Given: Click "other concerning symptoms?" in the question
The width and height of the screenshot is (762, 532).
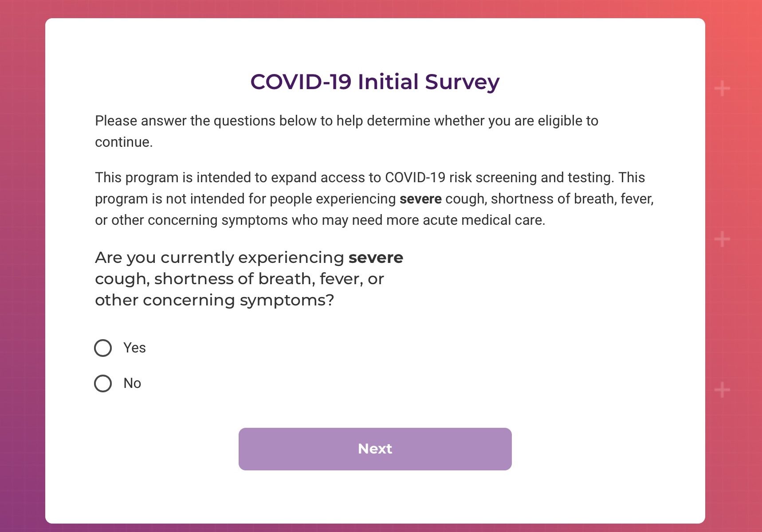Looking at the screenshot, I should click(x=215, y=300).
